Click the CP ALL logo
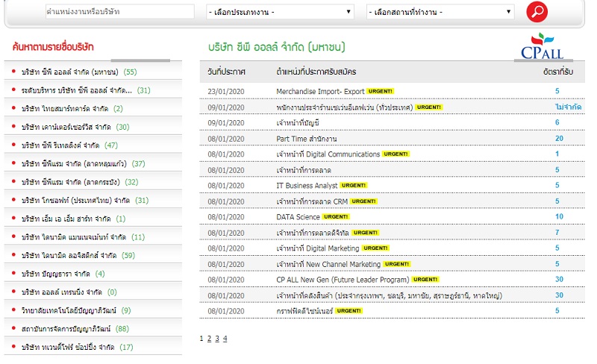 point(543,47)
